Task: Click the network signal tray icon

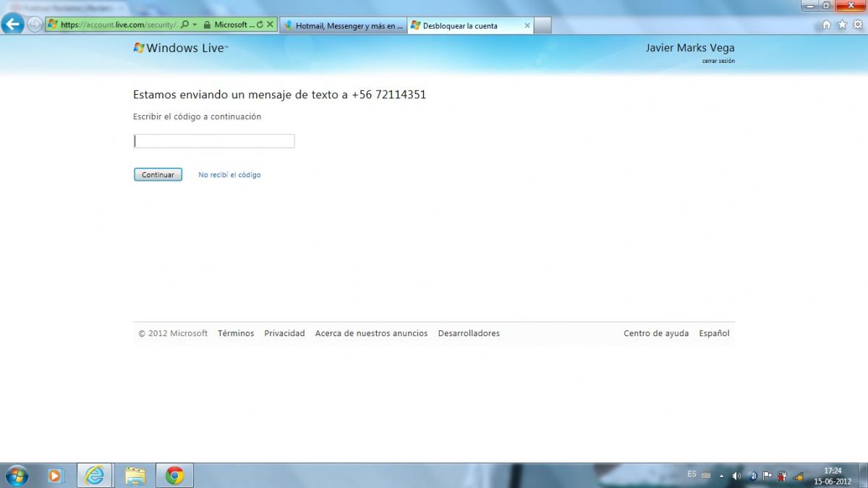Action: coord(798,476)
